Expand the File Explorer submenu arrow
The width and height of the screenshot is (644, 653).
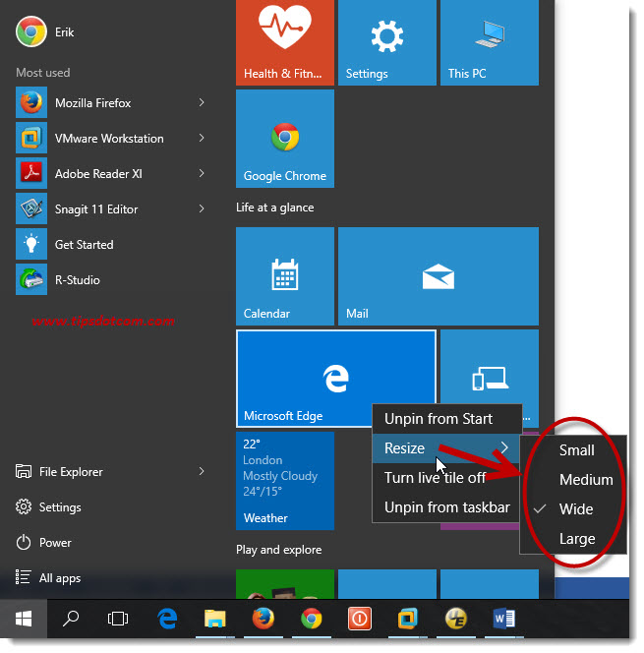pos(202,472)
